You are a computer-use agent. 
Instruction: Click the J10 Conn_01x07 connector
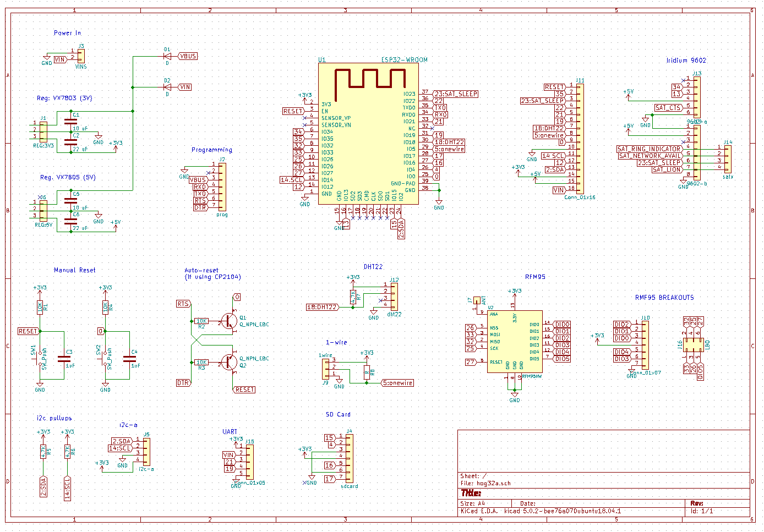pyautogui.click(x=645, y=345)
